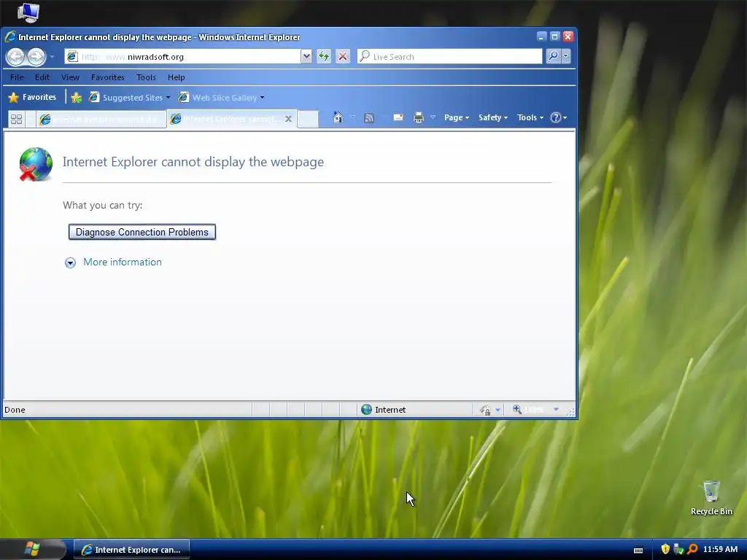This screenshot has width=747, height=560.
Task: Open the Safety command menu
Action: 492,117
